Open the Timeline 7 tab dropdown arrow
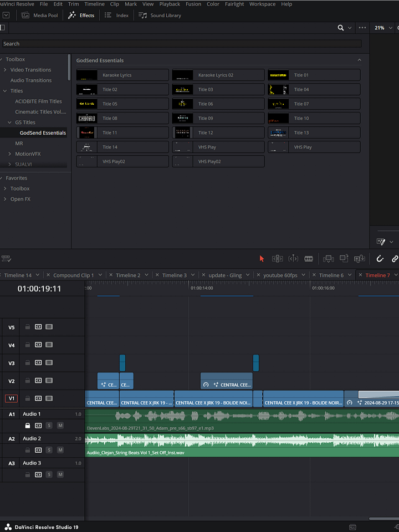 pyautogui.click(x=396, y=275)
